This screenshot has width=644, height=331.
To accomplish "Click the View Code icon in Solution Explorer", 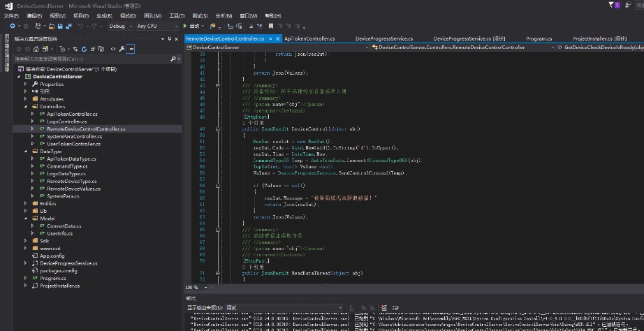I will click(112, 50).
